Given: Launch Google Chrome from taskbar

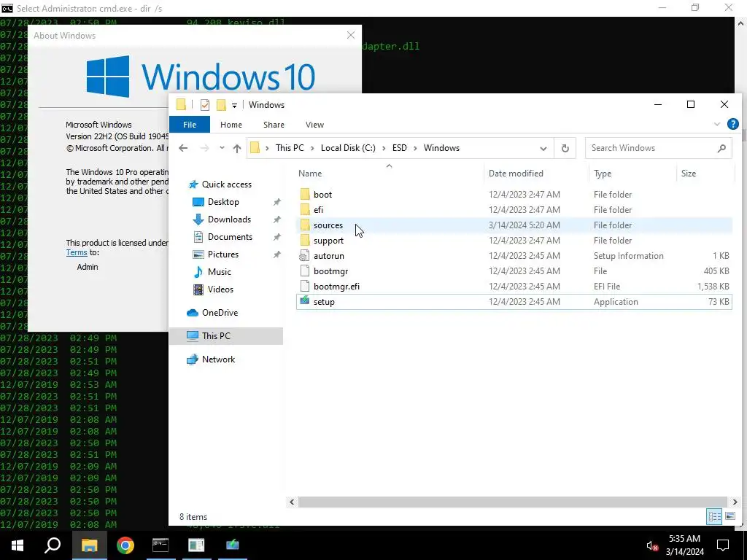Looking at the screenshot, I should [125, 545].
